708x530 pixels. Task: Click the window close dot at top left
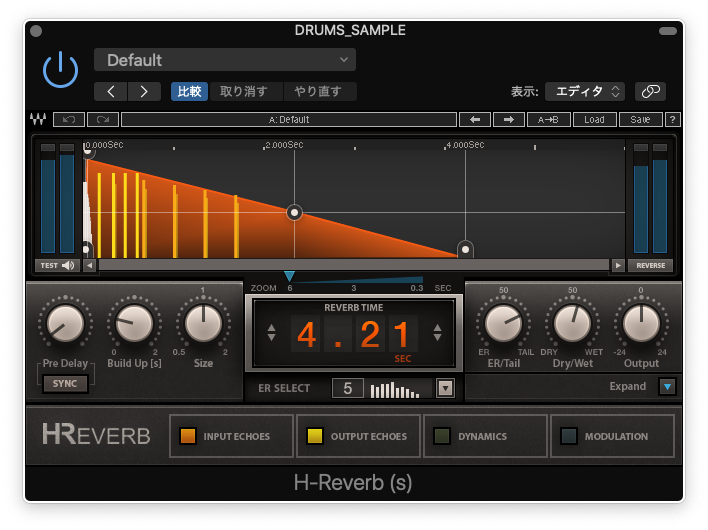tap(36, 31)
